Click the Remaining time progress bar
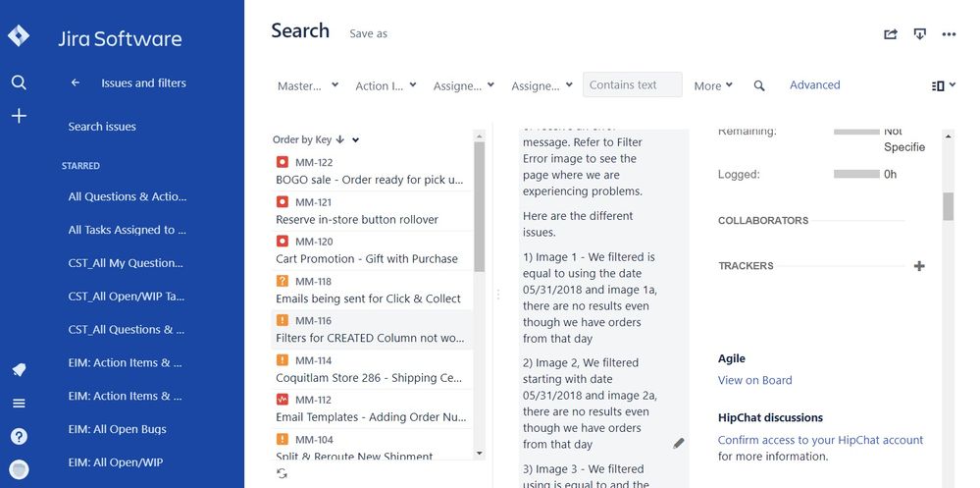This screenshot has height=488, width=980. pos(856,132)
